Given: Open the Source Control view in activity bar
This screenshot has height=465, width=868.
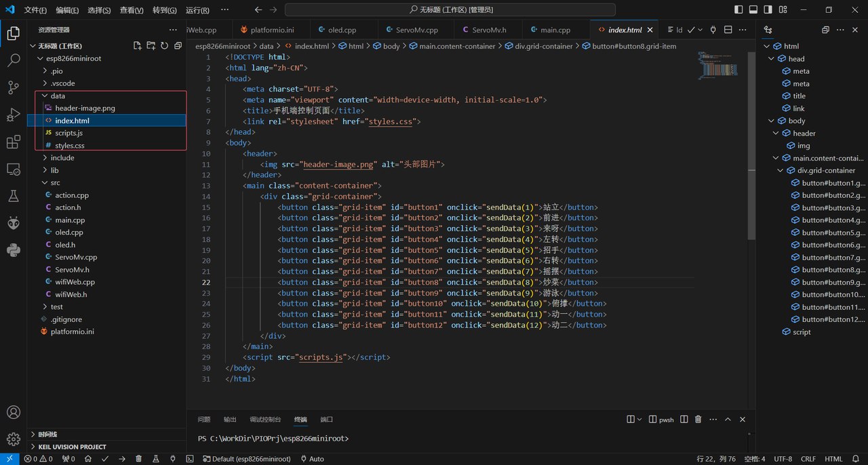Looking at the screenshot, I should coord(13,87).
